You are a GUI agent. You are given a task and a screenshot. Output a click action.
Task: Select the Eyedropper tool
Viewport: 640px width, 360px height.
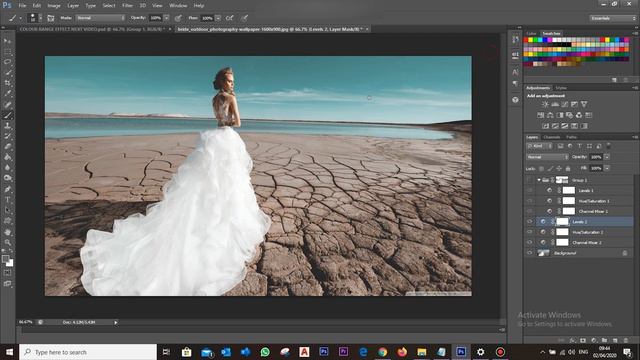pyautogui.click(x=7, y=93)
